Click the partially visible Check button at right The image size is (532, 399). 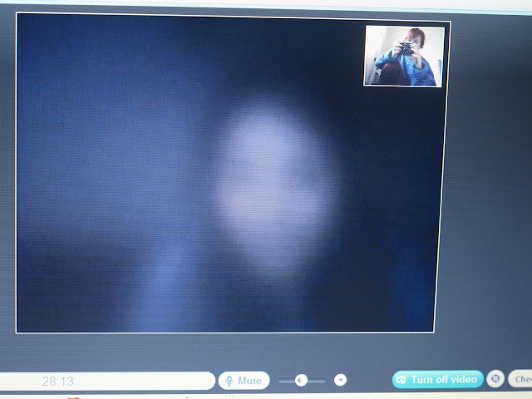point(520,378)
